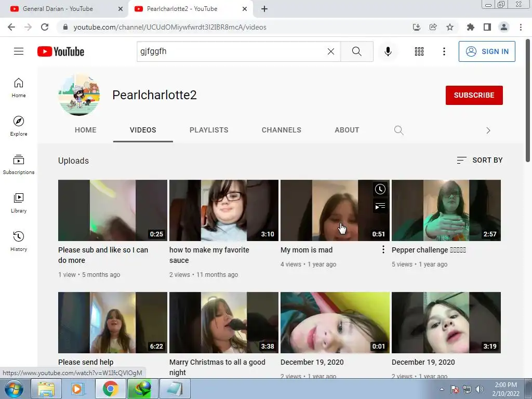Screen dimensions: 532x399
Task: Click the volume speaker tray icon
Action: click(480, 389)
